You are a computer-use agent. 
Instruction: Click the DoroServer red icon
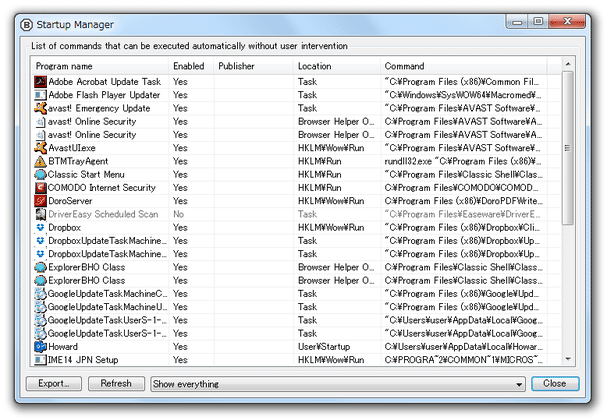(x=40, y=201)
